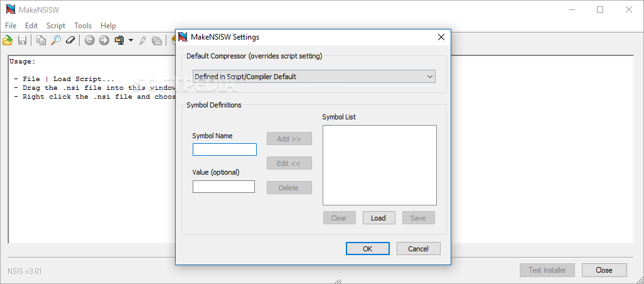The image size is (644, 284).
Task: Click the Edit << button
Action: click(x=289, y=163)
